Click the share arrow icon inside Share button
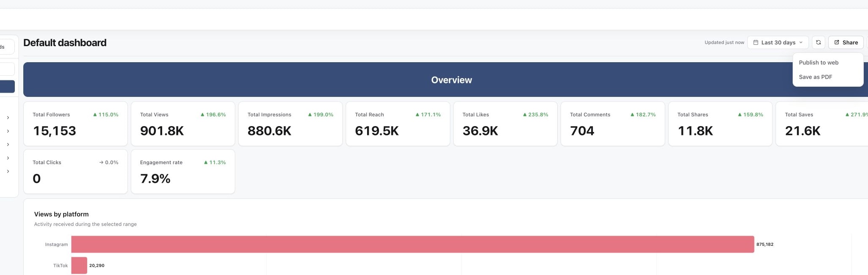Image resolution: width=868 pixels, height=275 pixels. (x=837, y=42)
